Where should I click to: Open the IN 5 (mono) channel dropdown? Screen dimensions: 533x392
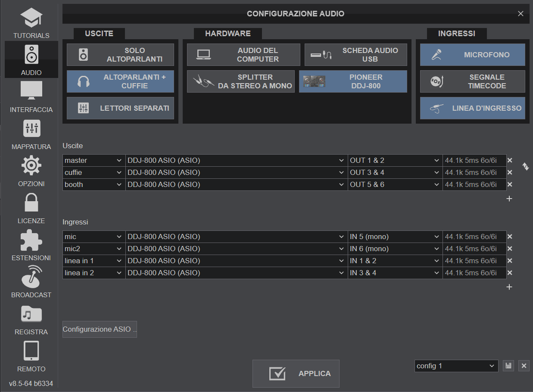coord(395,236)
